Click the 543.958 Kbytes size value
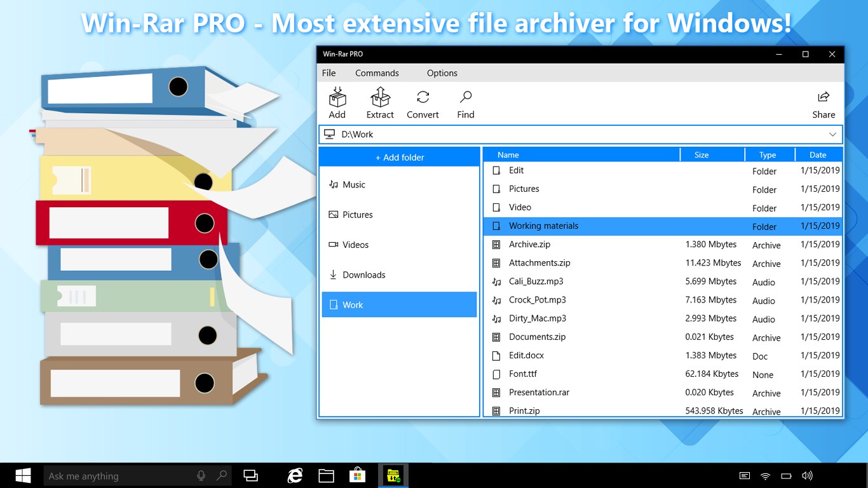The image size is (868, 488). [714, 410]
